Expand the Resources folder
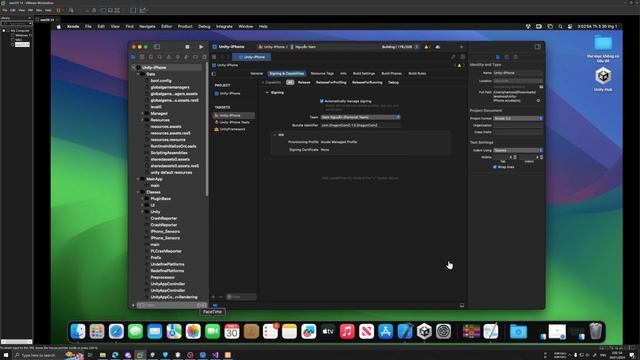 click(x=142, y=120)
